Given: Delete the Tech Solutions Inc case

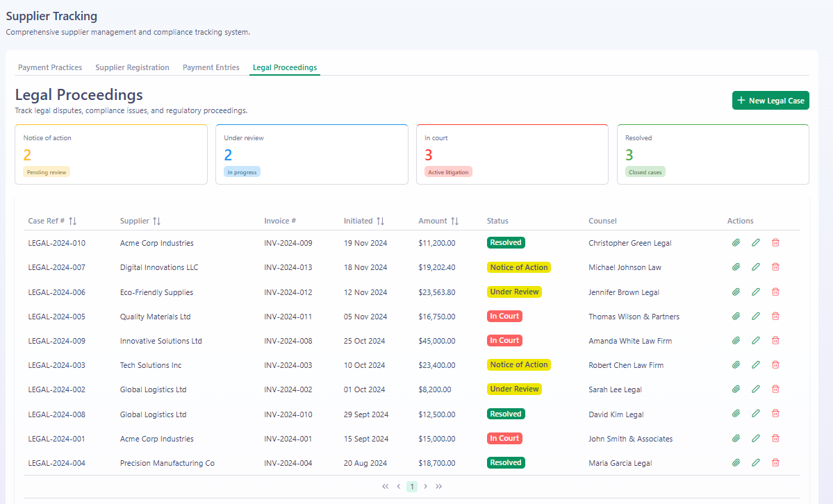Looking at the screenshot, I should [x=775, y=365].
